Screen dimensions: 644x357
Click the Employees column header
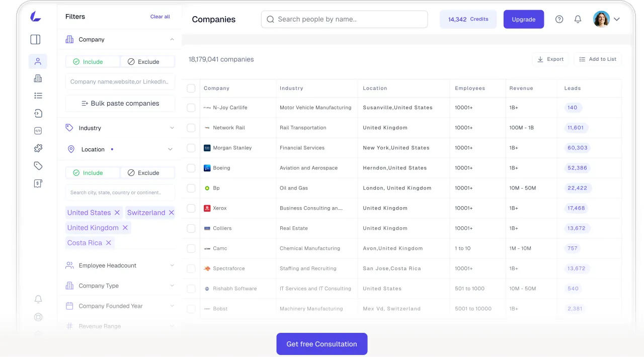click(470, 88)
